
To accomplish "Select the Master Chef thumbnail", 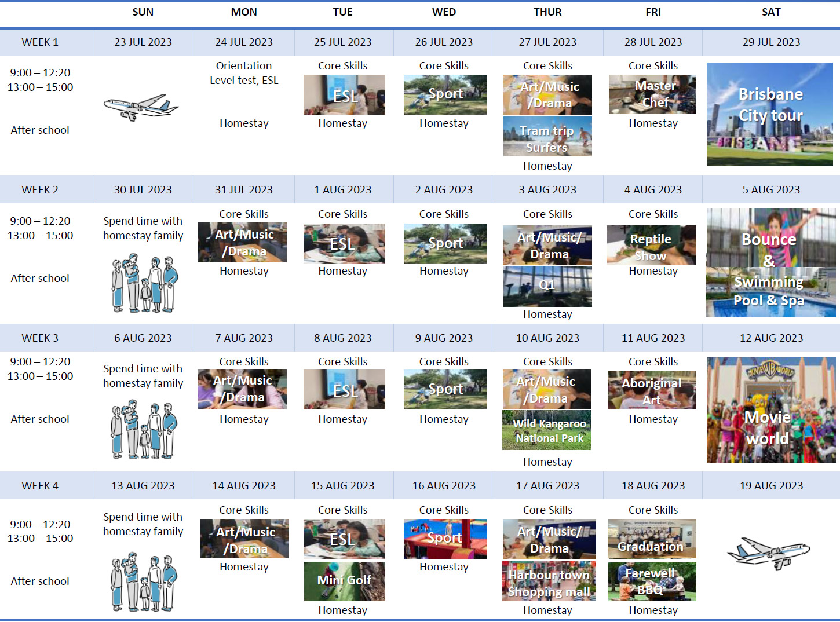I will [652, 94].
